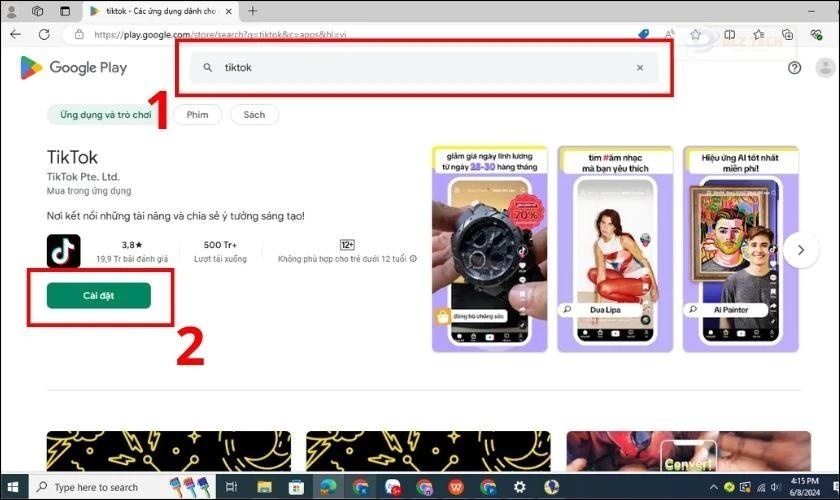Open Settings gear on the taskbar

520,487
